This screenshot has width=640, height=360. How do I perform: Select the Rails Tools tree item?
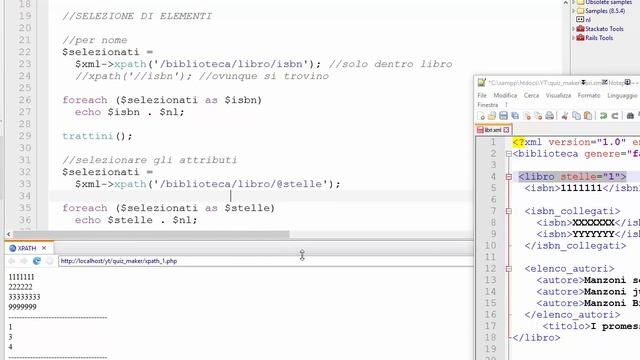599,38
